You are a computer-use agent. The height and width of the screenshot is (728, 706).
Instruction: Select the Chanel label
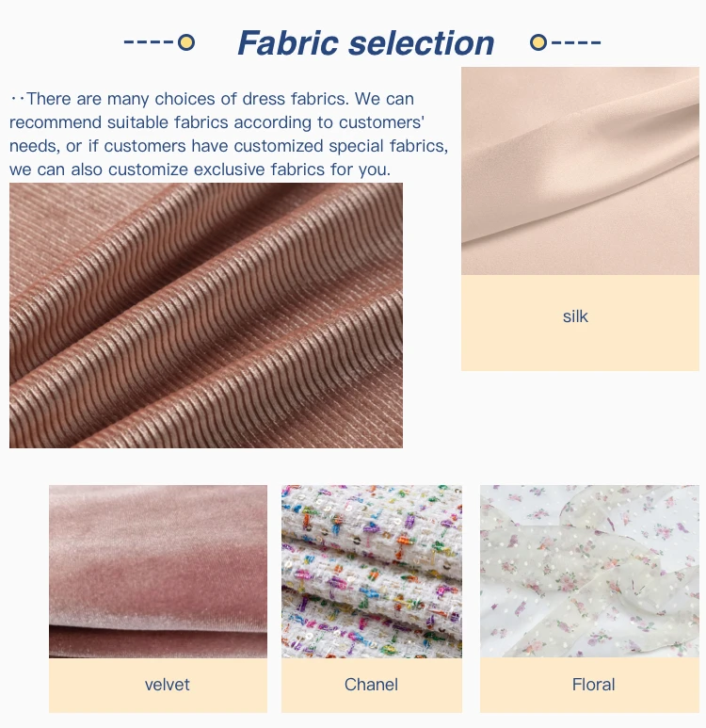371,685
